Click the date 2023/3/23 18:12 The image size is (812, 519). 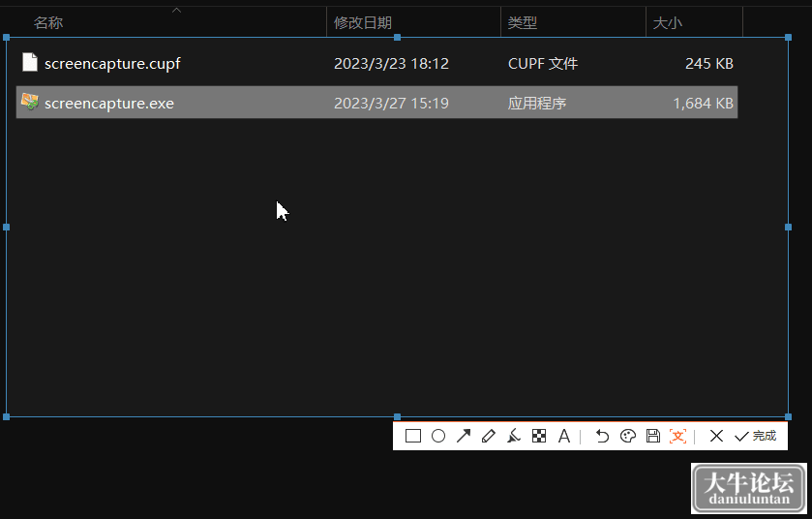(392, 64)
